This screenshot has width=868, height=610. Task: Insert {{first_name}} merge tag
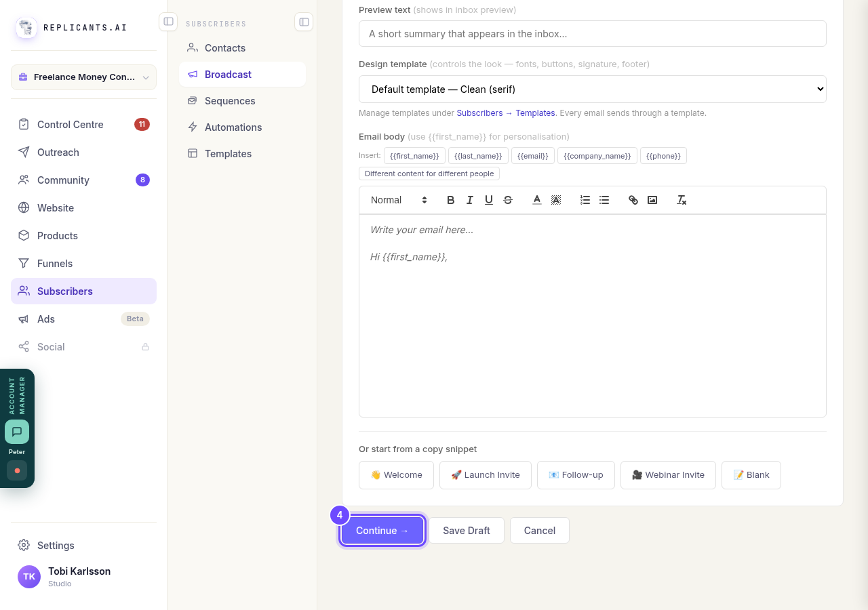(414, 156)
